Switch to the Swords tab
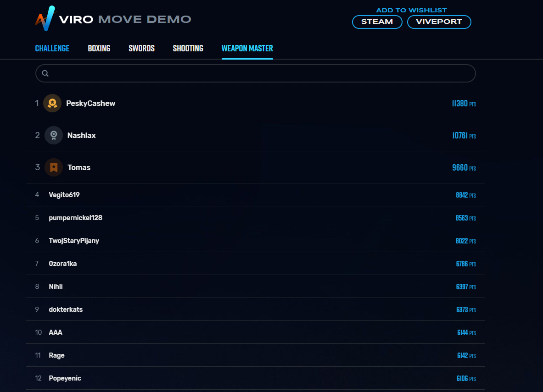 click(142, 49)
